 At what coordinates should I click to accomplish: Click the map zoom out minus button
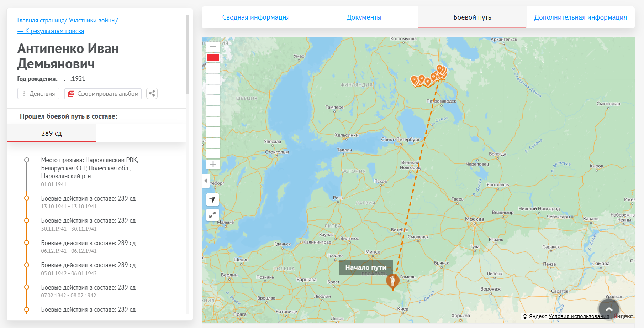tap(213, 47)
